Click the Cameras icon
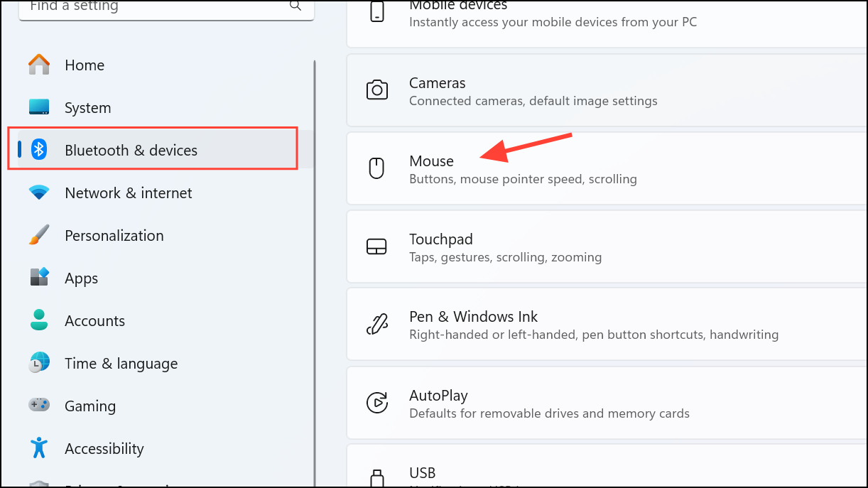The image size is (868, 488). tap(376, 90)
